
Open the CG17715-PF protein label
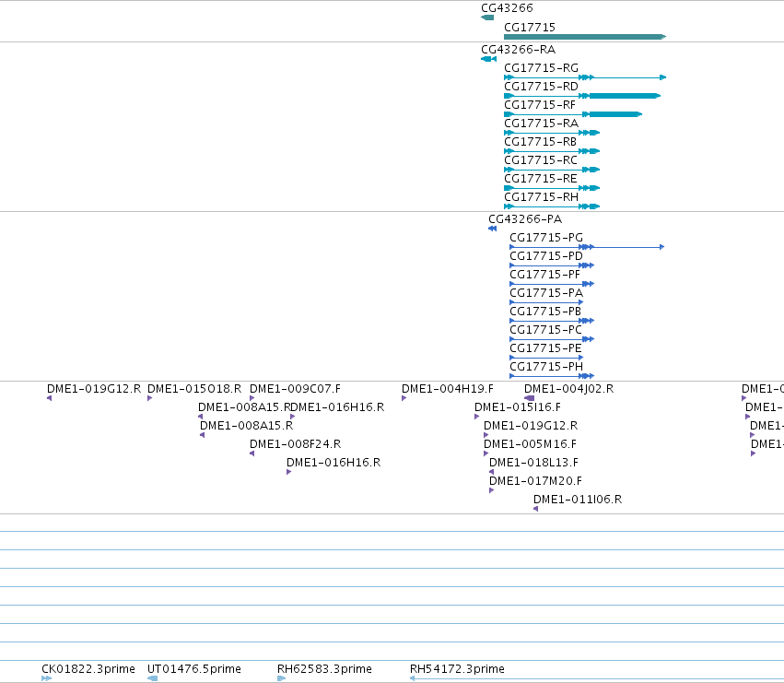[x=544, y=275]
